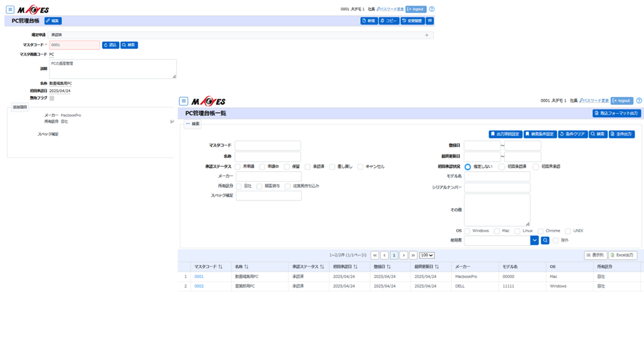The image size is (644, 356).
Task: Open hamburger menu in PC管理台帳一覧 window
Action: coord(183,101)
